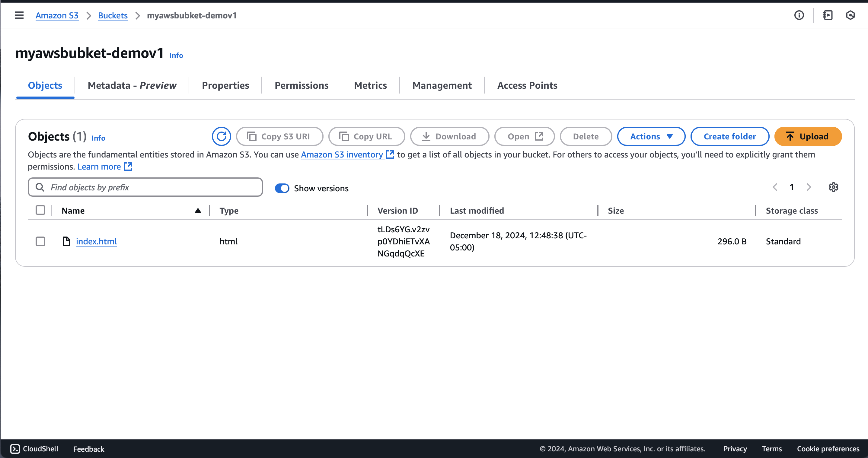Open Privacy link in footer

(x=735, y=449)
